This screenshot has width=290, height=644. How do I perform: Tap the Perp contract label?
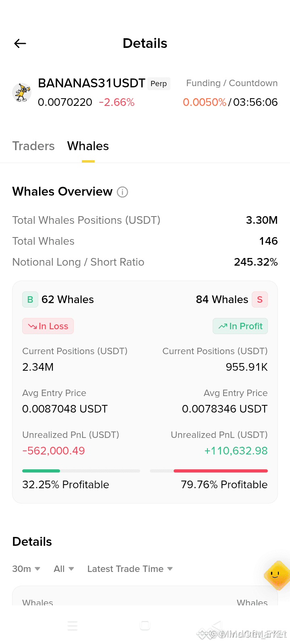click(159, 84)
